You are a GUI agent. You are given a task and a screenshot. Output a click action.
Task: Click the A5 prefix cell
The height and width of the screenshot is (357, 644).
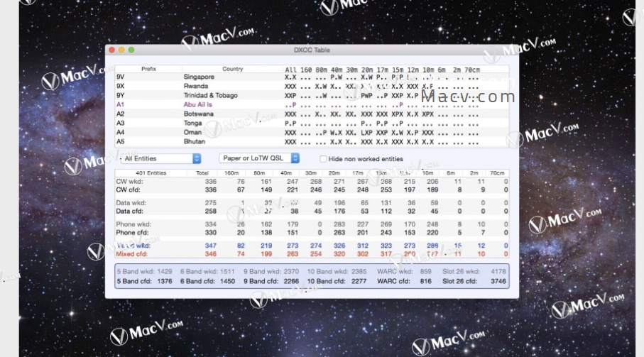point(120,141)
